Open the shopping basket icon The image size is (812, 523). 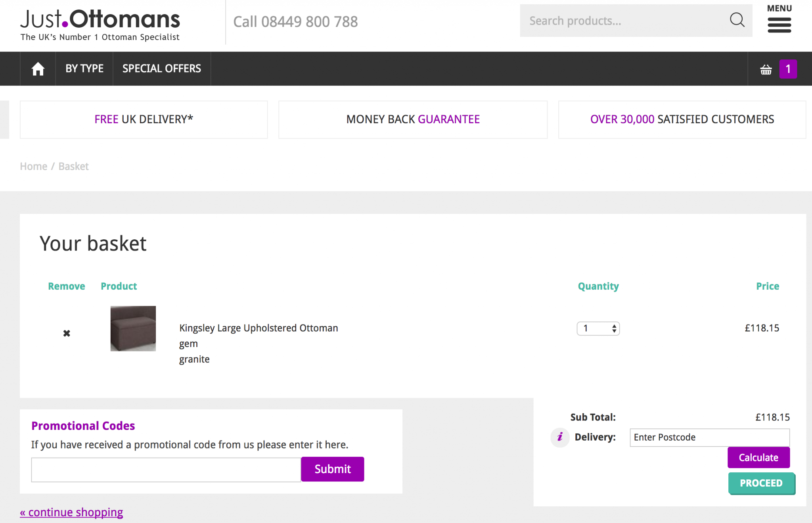pos(766,70)
